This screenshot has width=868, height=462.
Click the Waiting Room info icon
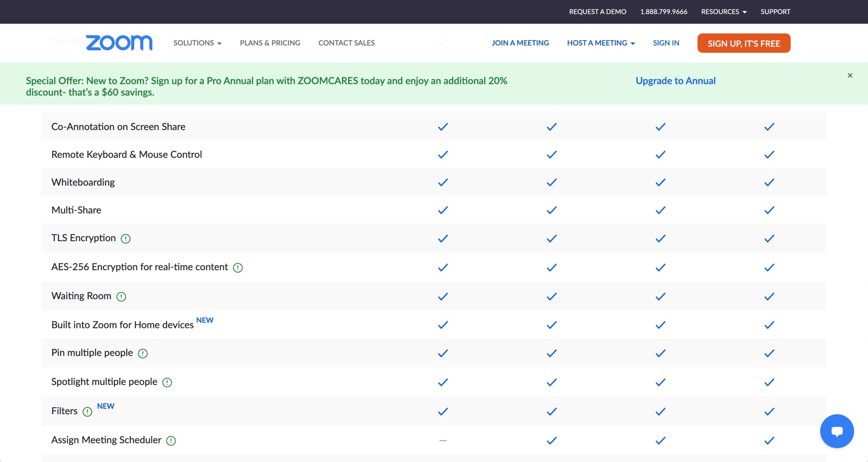121,297
